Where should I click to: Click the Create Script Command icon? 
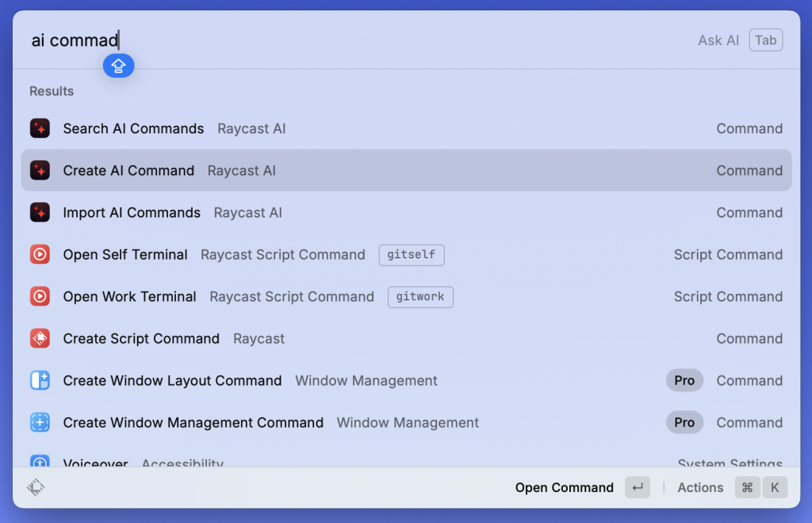(x=40, y=338)
